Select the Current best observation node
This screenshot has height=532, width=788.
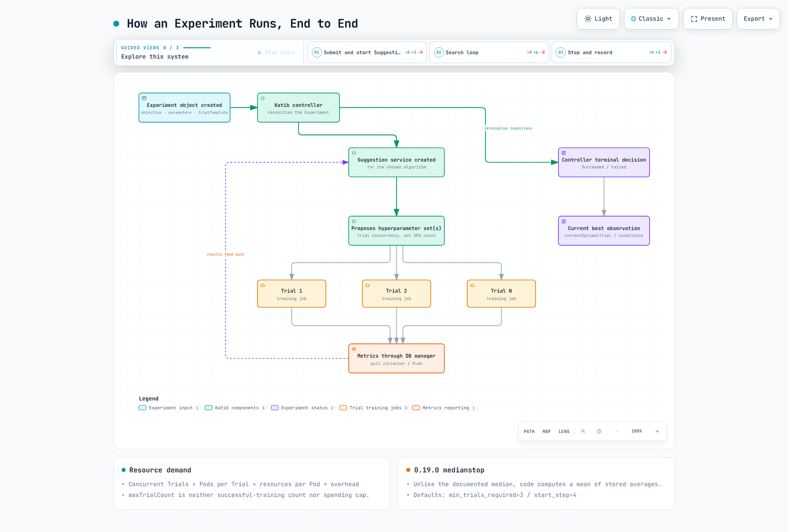tap(604, 231)
